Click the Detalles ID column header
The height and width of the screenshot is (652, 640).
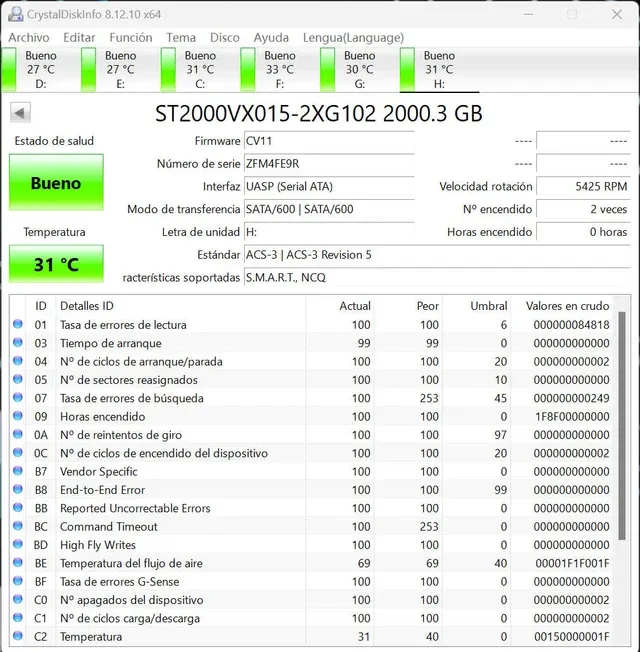pyautogui.click(x=180, y=306)
